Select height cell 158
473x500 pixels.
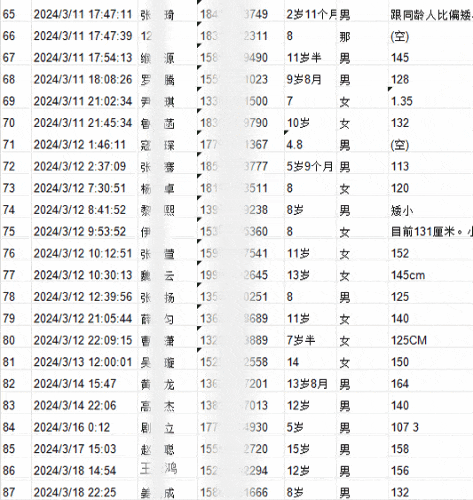coord(431,449)
